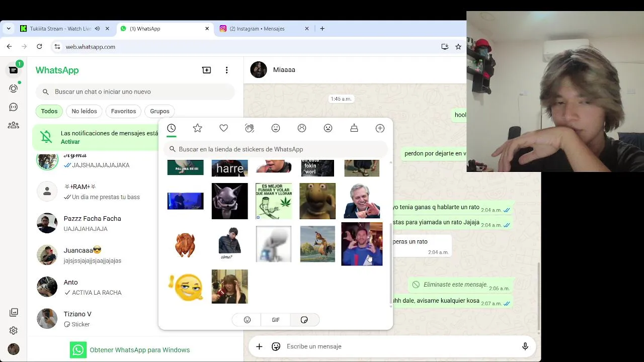Switch to the GIF panel tab

point(276,320)
